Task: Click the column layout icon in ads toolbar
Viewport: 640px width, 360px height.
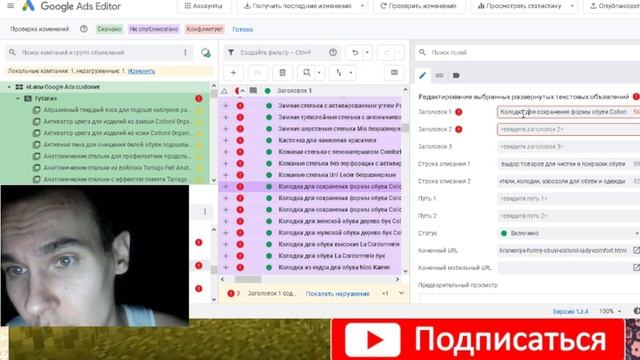Action: pyautogui.click(x=394, y=73)
